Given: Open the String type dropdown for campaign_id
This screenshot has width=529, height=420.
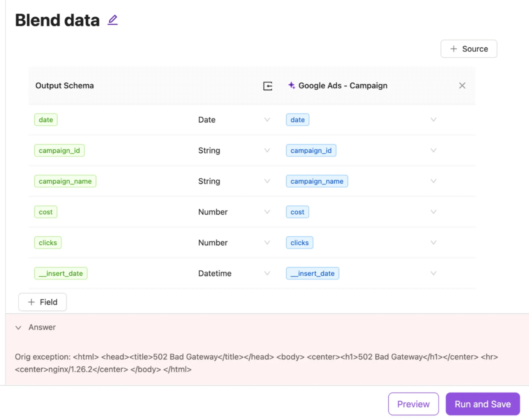Looking at the screenshot, I should click(x=267, y=150).
